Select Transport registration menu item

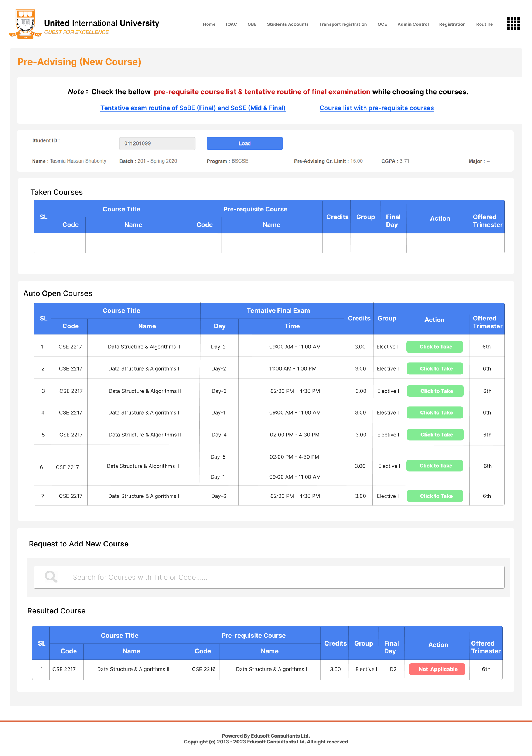tap(343, 24)
